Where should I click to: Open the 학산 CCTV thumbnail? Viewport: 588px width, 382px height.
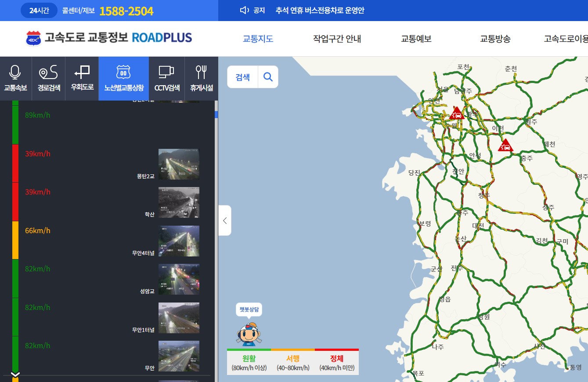pyautogui.click(x=179, y=202)
